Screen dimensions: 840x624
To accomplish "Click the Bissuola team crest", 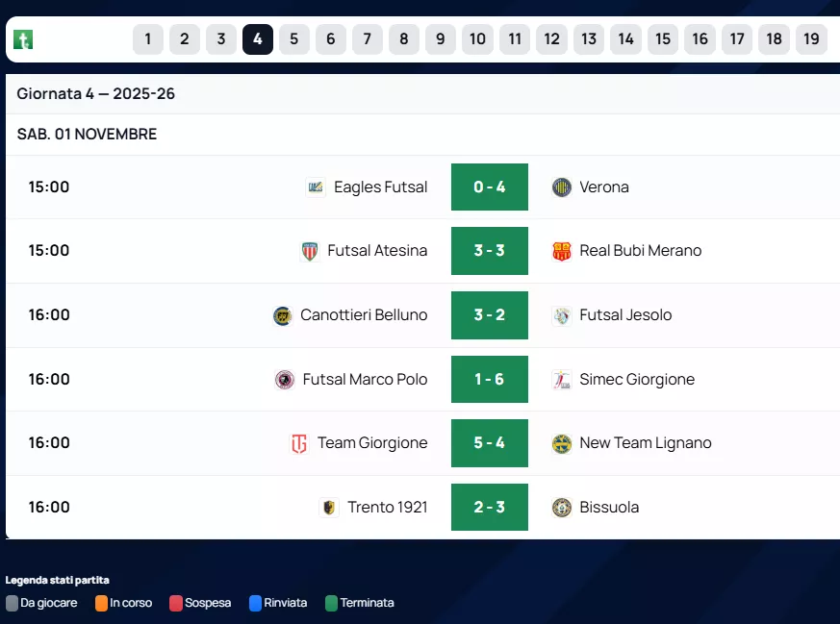I will (562, 508).
